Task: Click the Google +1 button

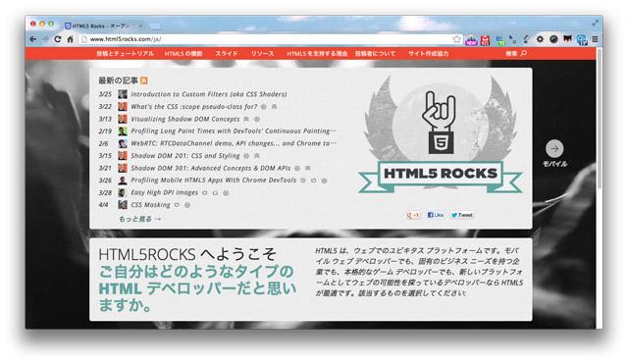Action: (413, 215)
